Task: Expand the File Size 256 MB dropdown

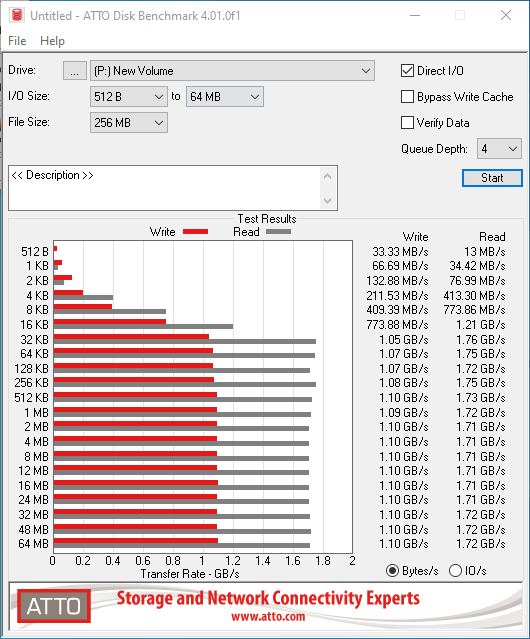Action: coord(129,123)
